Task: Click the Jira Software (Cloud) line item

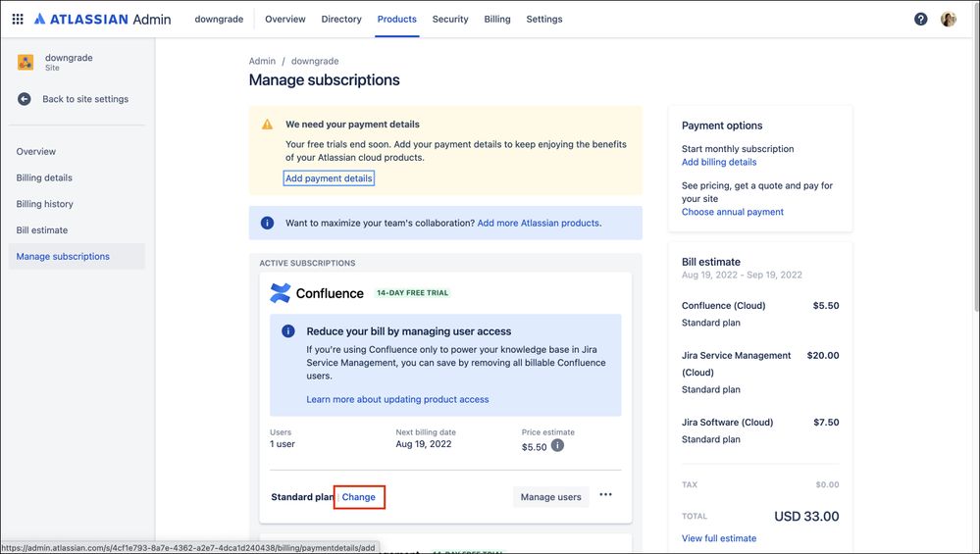Action: pos(728,423)
